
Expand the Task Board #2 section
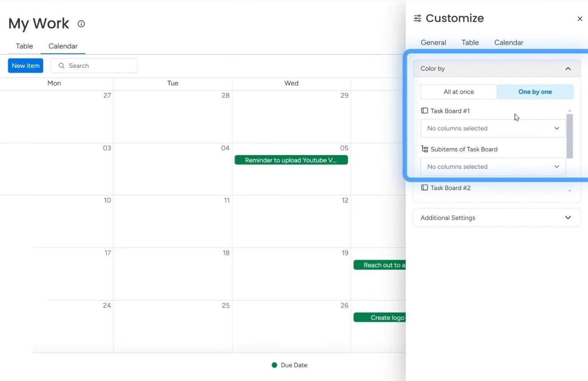(x=569, y=190)
